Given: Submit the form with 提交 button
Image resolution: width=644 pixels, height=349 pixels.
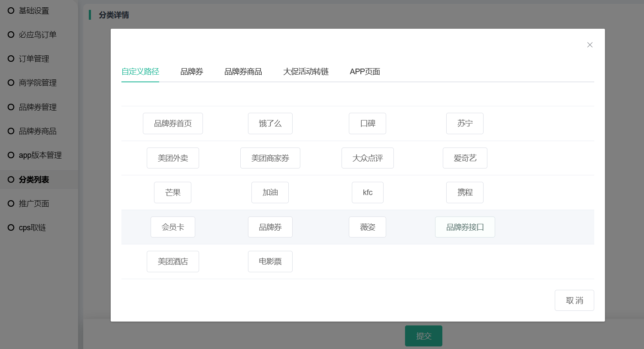Looking at the screenshot, I should tap(423, 336).
